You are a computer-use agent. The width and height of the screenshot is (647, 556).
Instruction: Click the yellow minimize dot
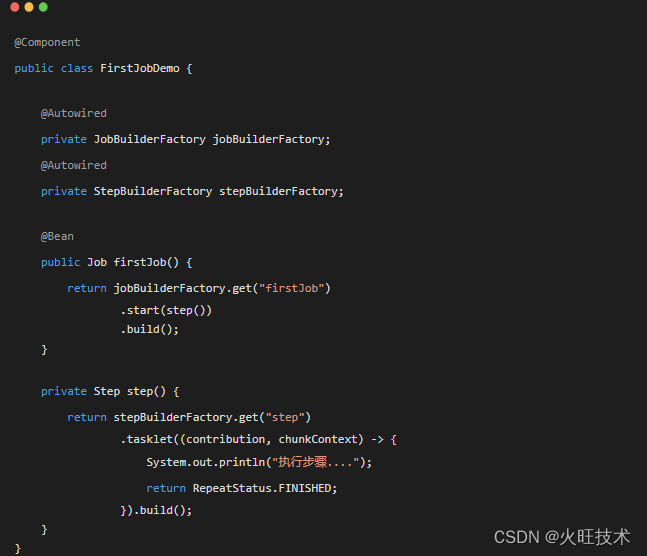click(29, 7)
